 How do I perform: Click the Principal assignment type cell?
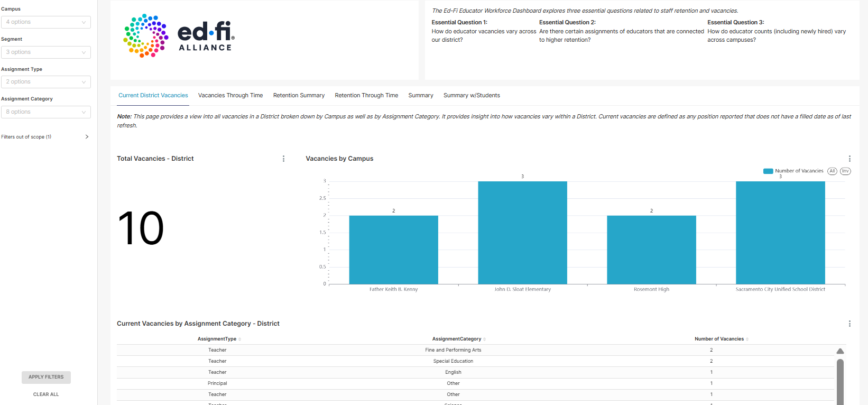(217, 383)
